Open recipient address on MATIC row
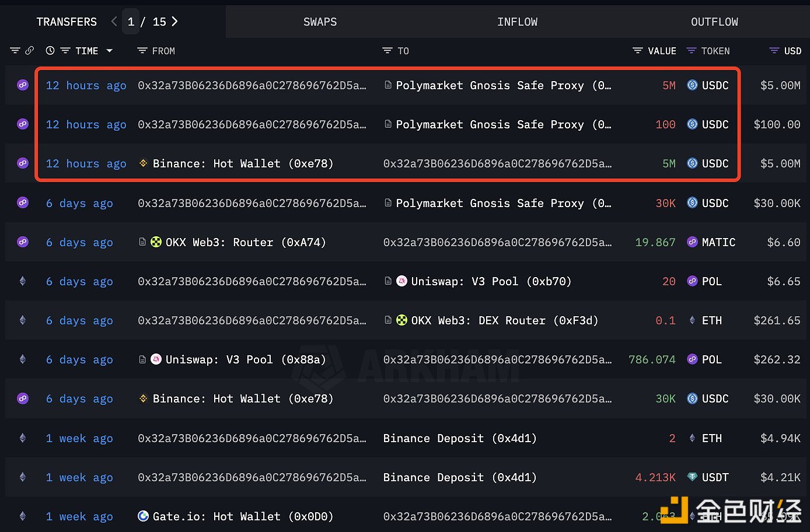This screenshot has height=532, width=810. [497, 242]
